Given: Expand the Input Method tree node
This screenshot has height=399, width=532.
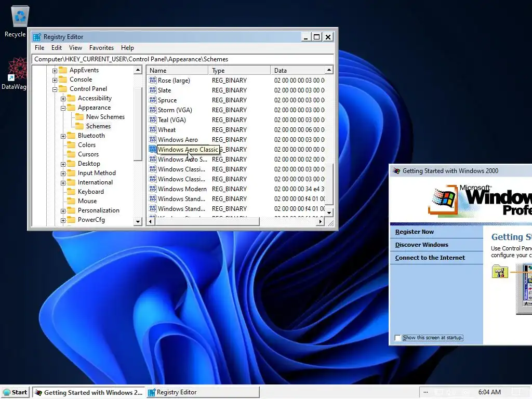Looking at the screenshot, I should click(x=63, y=174).
